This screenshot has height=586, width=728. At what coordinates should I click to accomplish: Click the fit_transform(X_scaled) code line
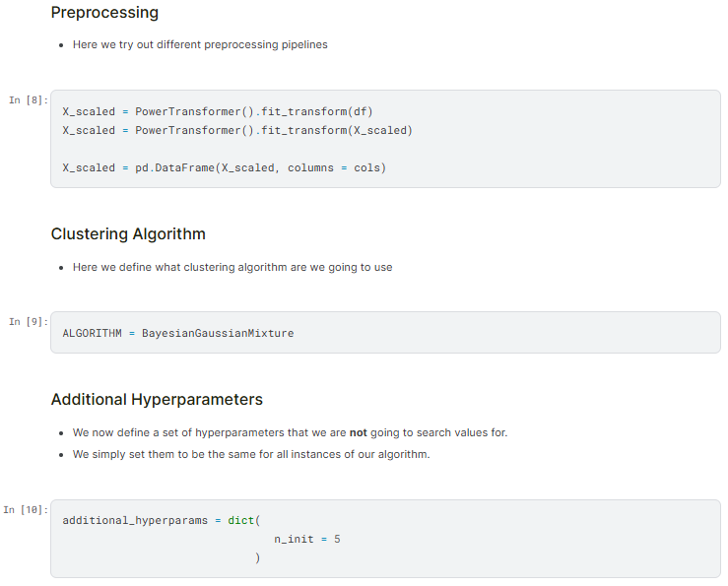(x=236, y=130)
